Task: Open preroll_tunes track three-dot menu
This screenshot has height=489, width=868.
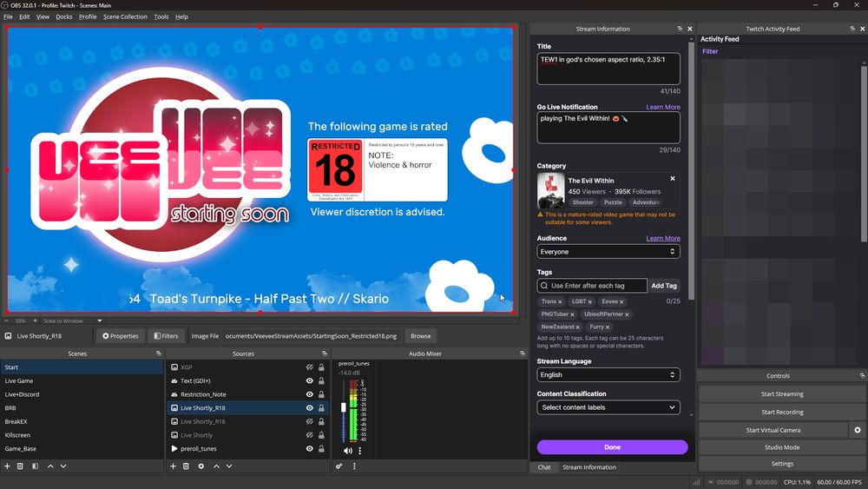Action: [x=360, y=451]
